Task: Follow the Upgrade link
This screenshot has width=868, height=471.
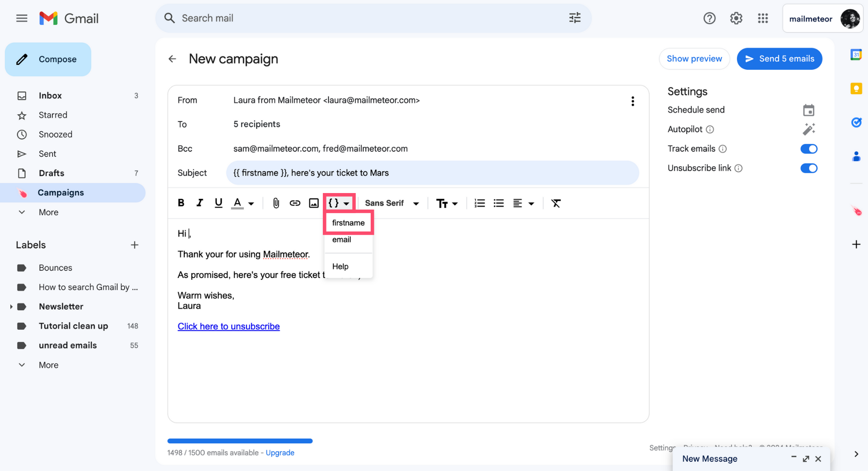Action: (280, 453)
